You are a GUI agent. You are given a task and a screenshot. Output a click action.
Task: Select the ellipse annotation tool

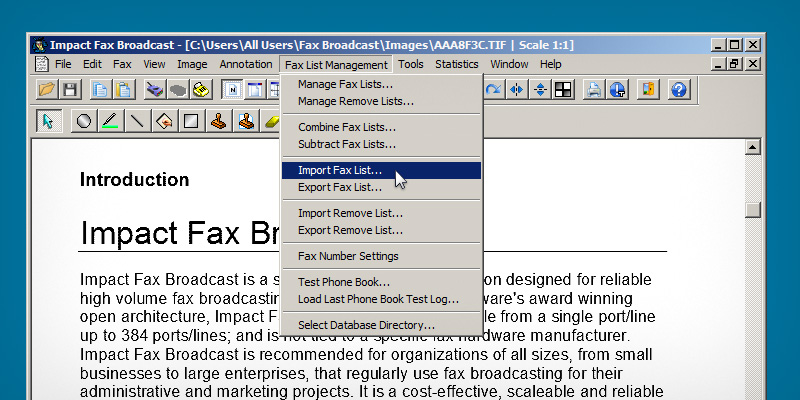tap(84, 121)
